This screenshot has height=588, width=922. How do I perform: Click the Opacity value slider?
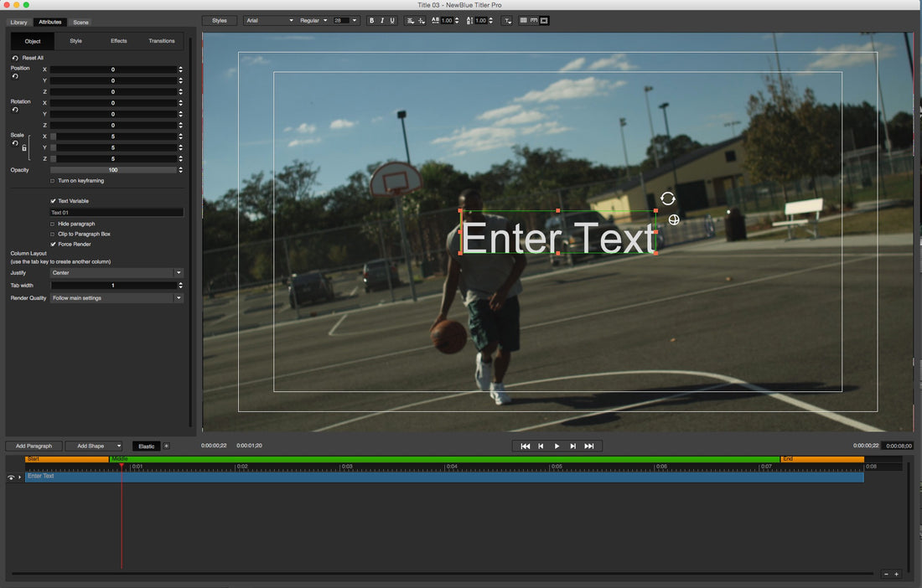114,169
